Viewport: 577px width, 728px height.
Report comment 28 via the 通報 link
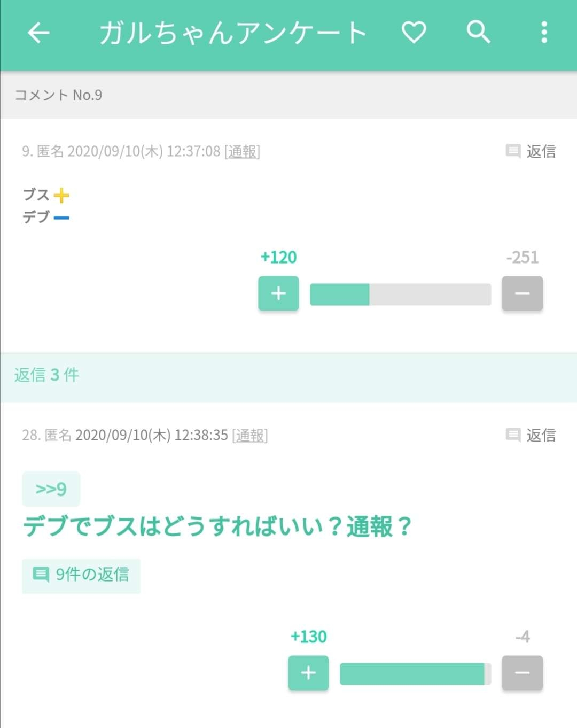pos(250,436)
